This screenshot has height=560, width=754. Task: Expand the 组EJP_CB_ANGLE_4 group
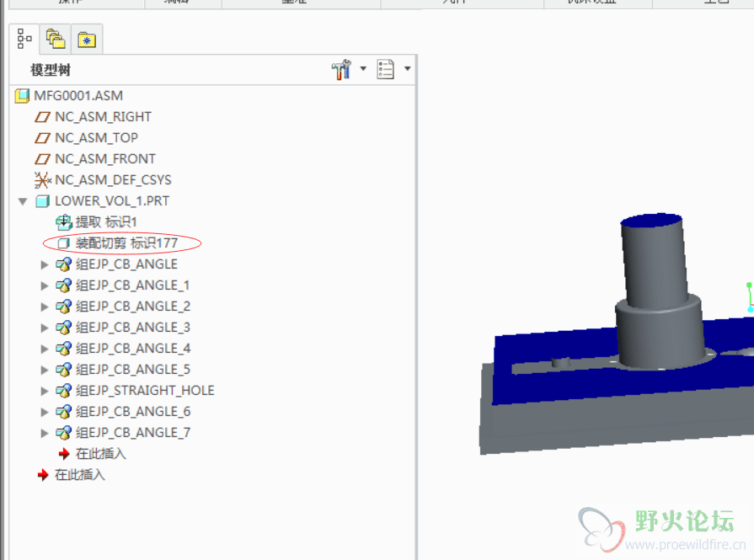click(45, 349)
